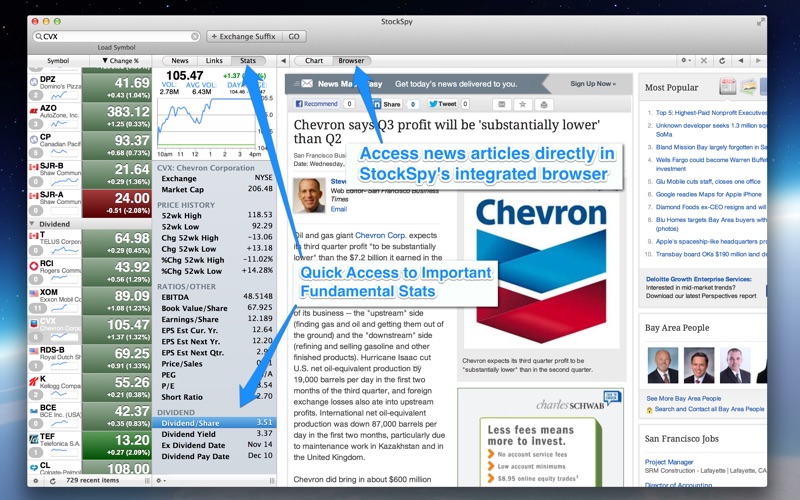
Task: Click the EBITDA stat row
Action: (x=215, y=297)
